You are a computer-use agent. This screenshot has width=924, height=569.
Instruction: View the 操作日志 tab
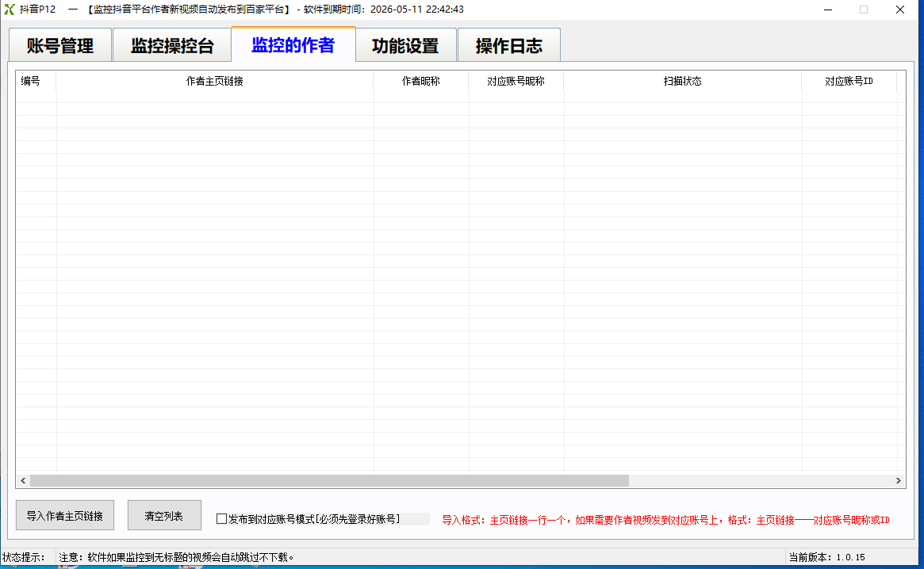coord(508,45)
